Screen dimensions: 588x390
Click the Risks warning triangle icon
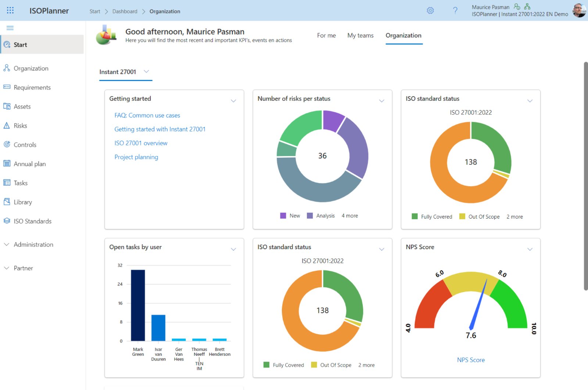click(x=7, y=125)
